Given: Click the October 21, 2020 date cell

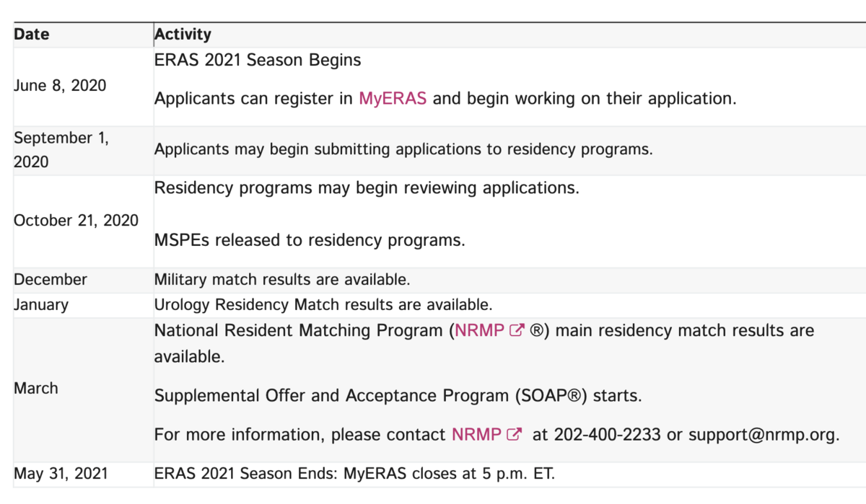Looking at the screenshot, I should tap(76, 221).
